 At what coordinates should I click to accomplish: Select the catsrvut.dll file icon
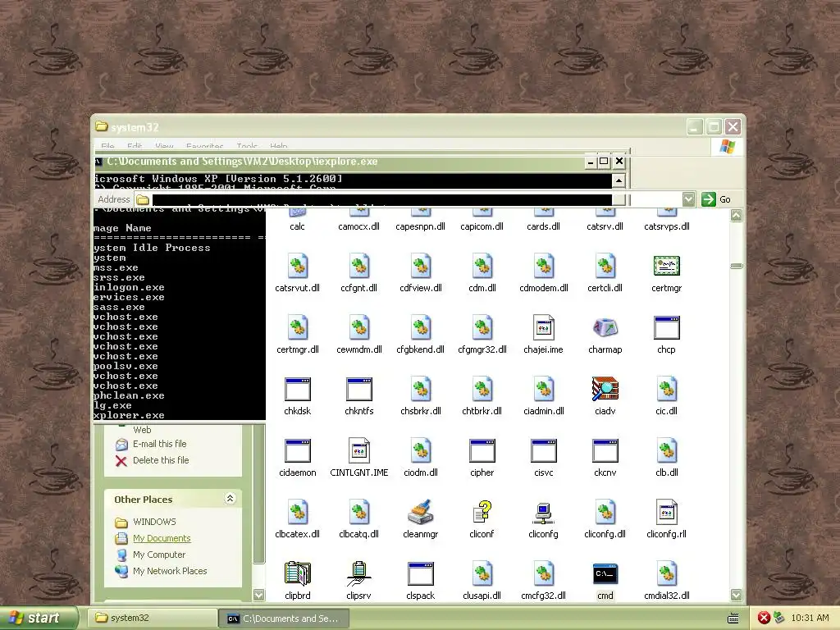(x=297, y=267)
